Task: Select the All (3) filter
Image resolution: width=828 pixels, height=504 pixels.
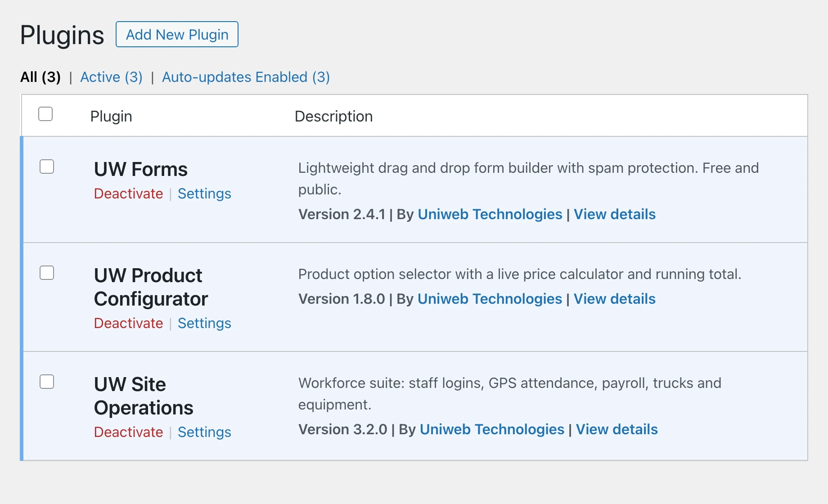Action: [x=40, y=77]
